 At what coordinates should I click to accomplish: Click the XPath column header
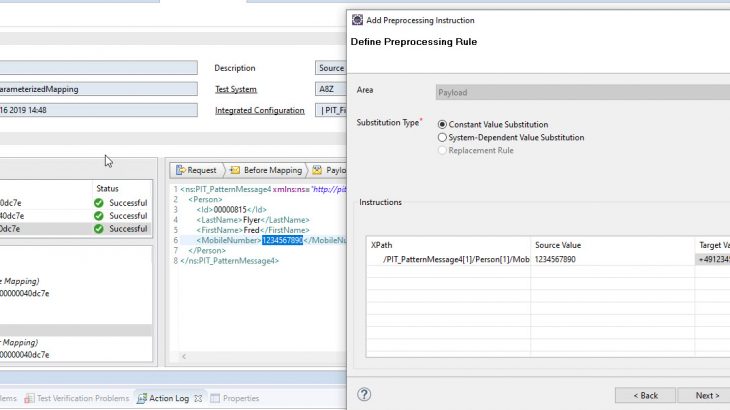448,245
